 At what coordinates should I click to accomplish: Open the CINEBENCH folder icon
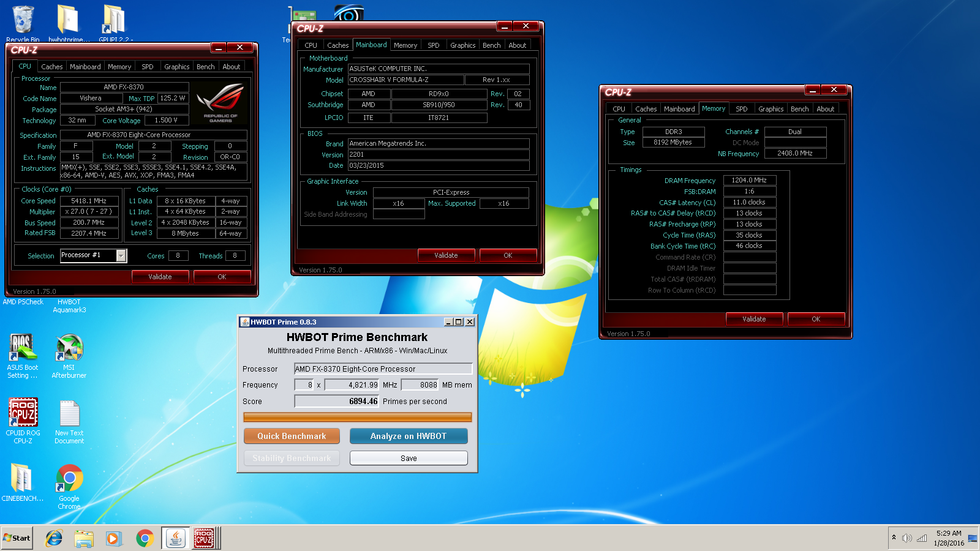[22, 482]
